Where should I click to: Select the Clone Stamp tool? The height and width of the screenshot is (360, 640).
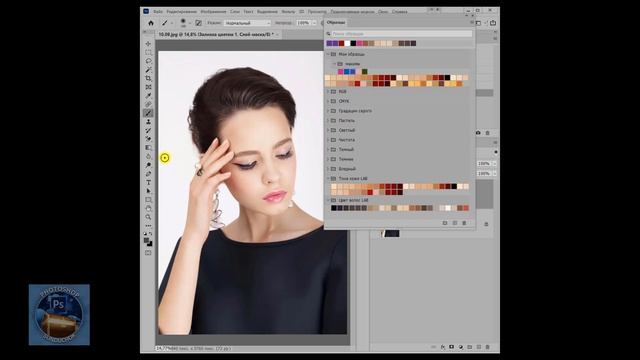click(148, 122)
